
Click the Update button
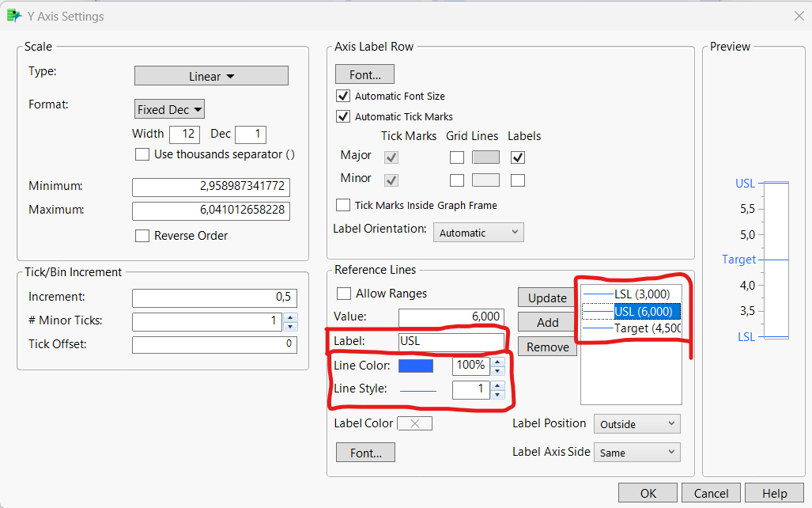[546, 298]
